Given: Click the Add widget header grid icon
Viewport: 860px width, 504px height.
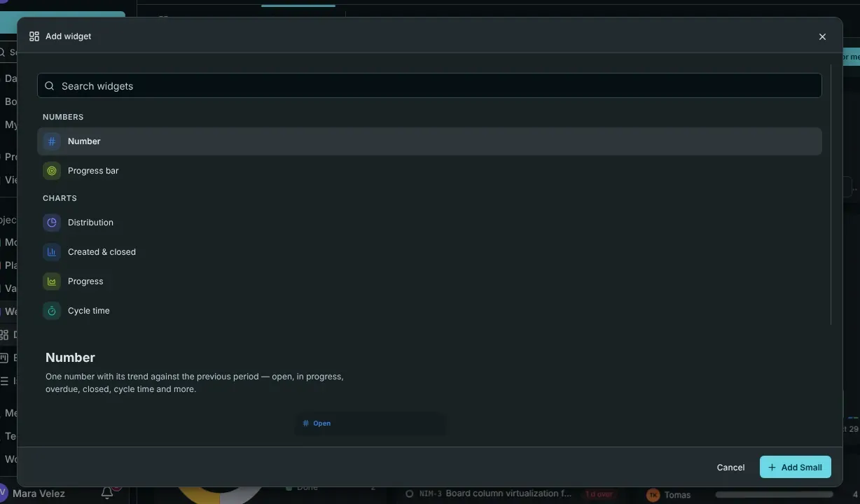Looking at the screenshot, I should [x=34, y=36].
